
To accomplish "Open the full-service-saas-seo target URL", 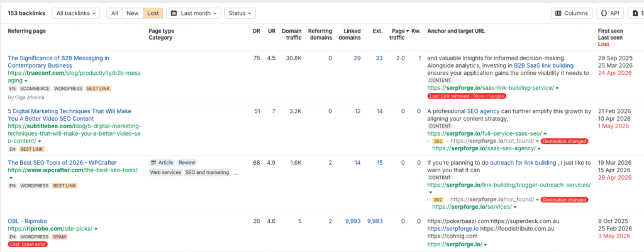I will click(x=484, y=133).
